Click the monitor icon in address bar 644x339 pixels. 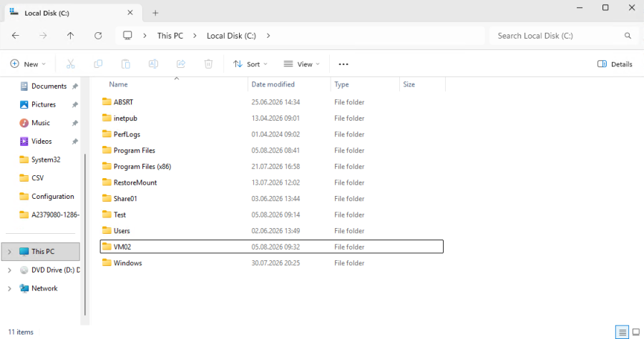click(128, 36)
